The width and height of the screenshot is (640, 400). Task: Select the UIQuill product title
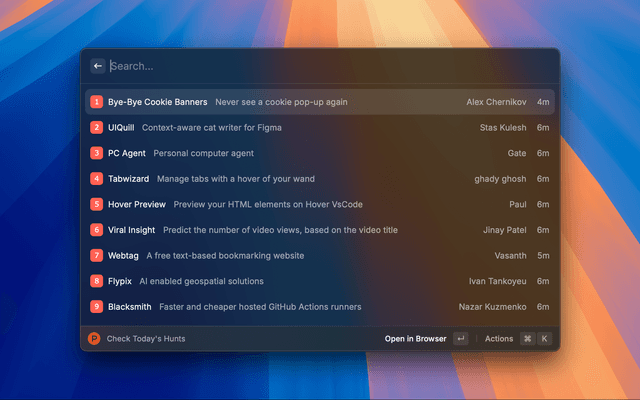(121, 128)
